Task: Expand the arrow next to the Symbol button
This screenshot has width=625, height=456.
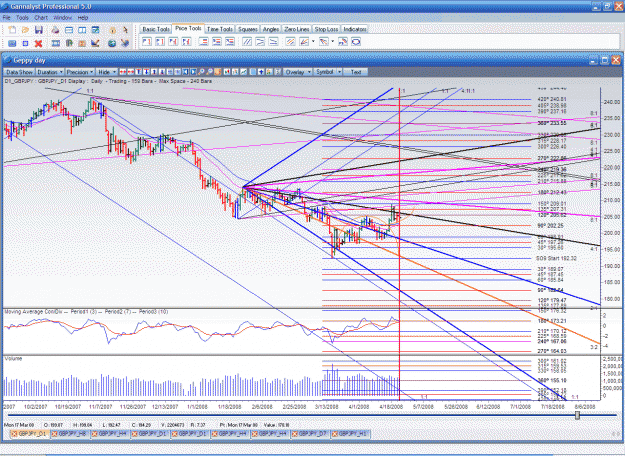Action: click(x=339, y=72)
